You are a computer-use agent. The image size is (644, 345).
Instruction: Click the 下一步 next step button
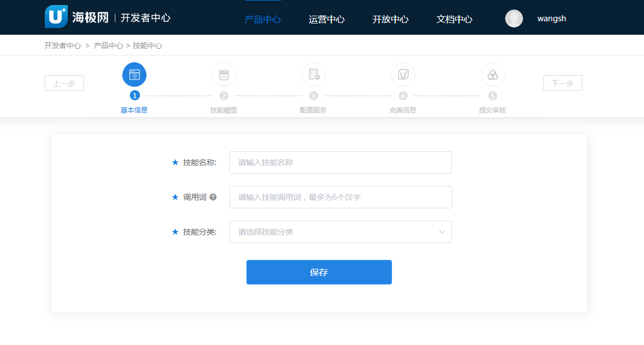click(x=562, y=83)
